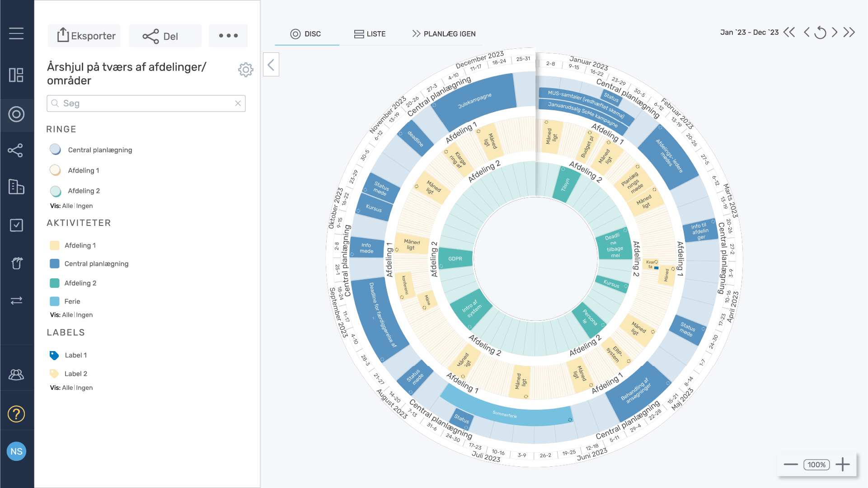Reset the date range with the reload icon
The image size is (868, 488).
(x=820, y=33)
